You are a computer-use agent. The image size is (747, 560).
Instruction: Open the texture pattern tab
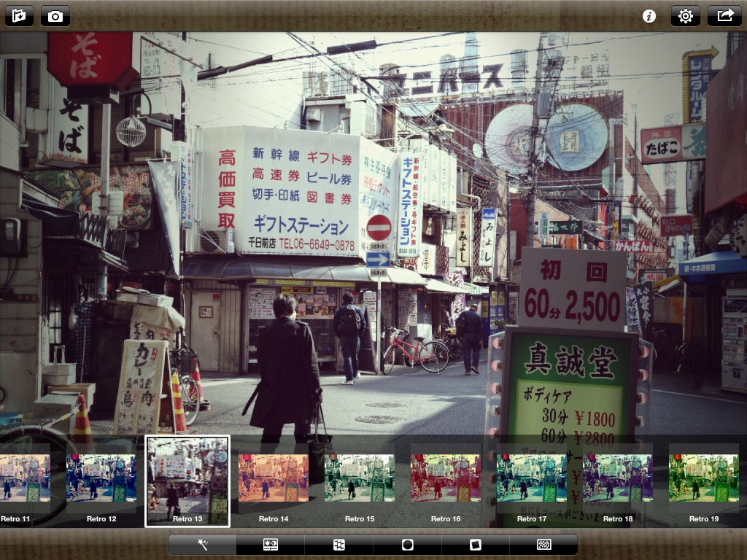click(x=543, y=544)
